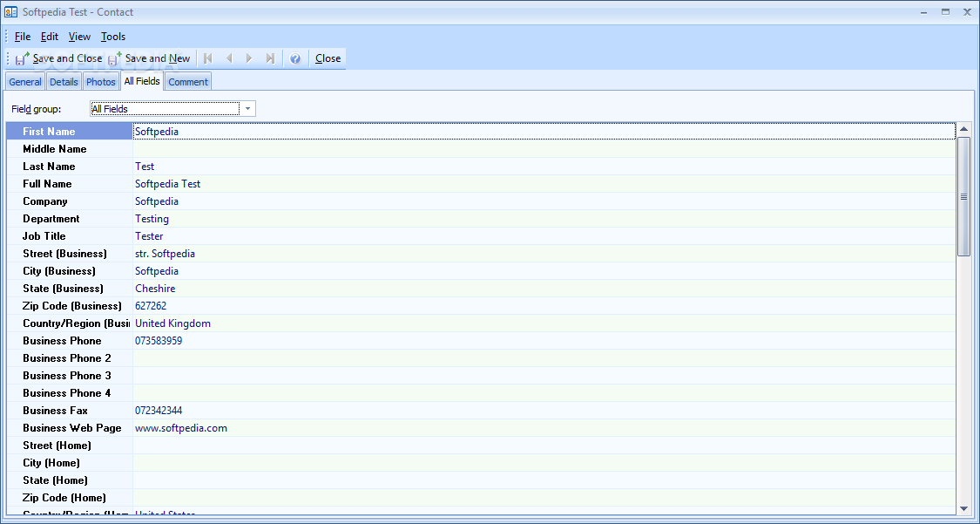
Task: Maximize the Contact window
Action: click(946, 12)
